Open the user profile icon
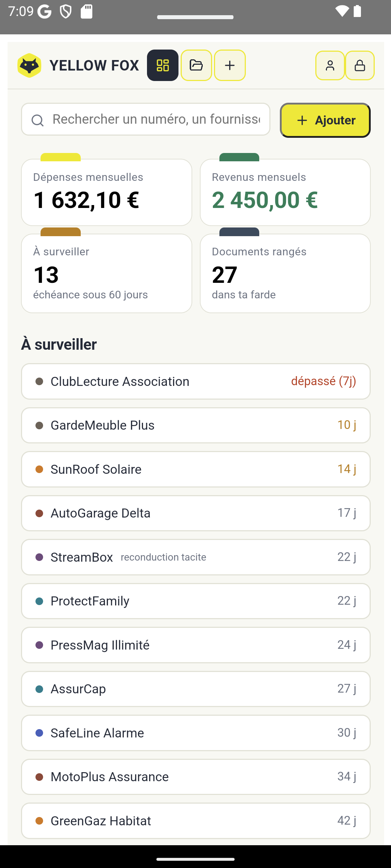Viewport: 391px width, 868px height. [x=330, y=65]
